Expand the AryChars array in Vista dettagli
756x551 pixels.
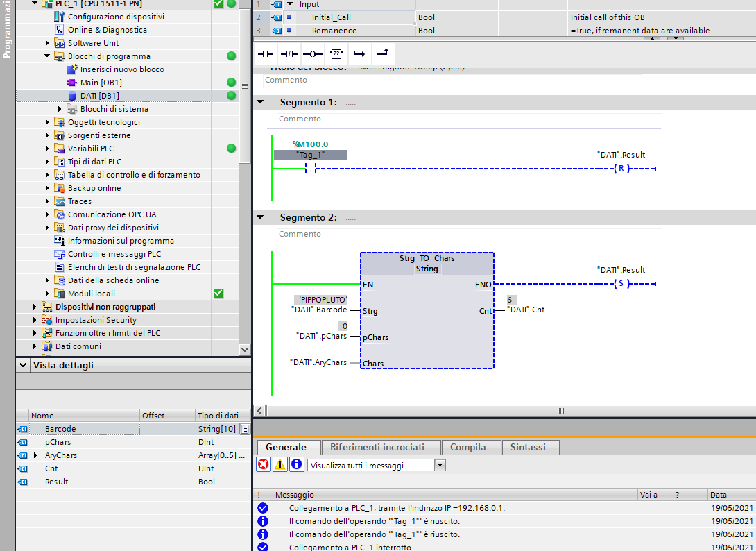click(35, 455)
